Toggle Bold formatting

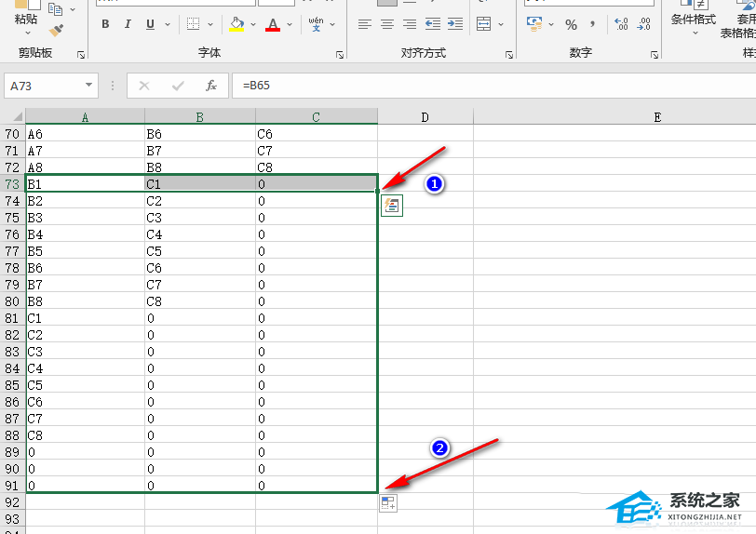click(x=105, y=24)
